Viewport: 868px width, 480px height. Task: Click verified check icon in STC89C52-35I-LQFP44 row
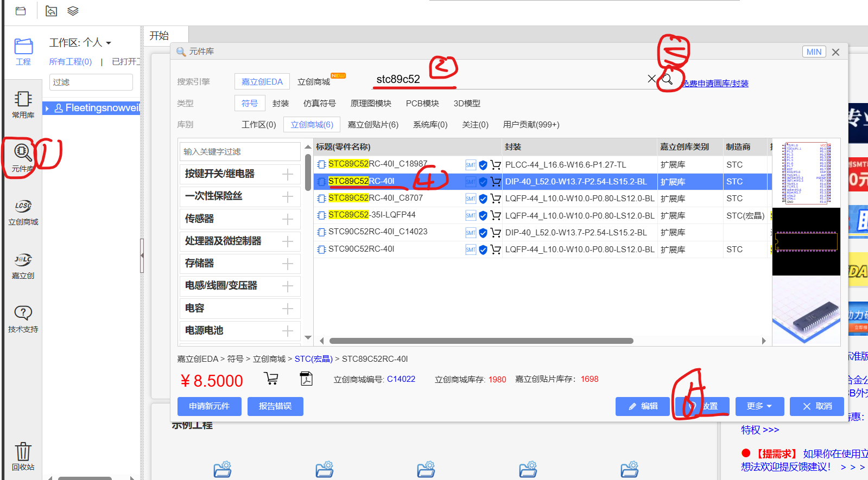point(483,216)
